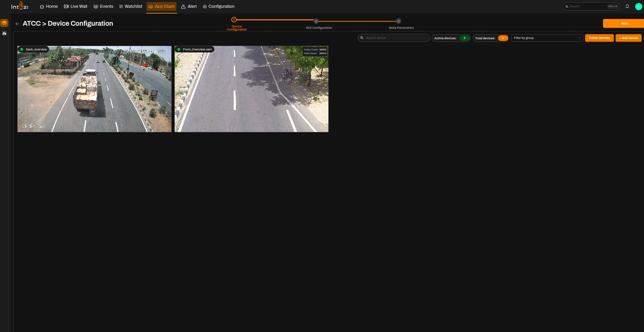
Task: Click the Next button
Action: pos(623,23)
